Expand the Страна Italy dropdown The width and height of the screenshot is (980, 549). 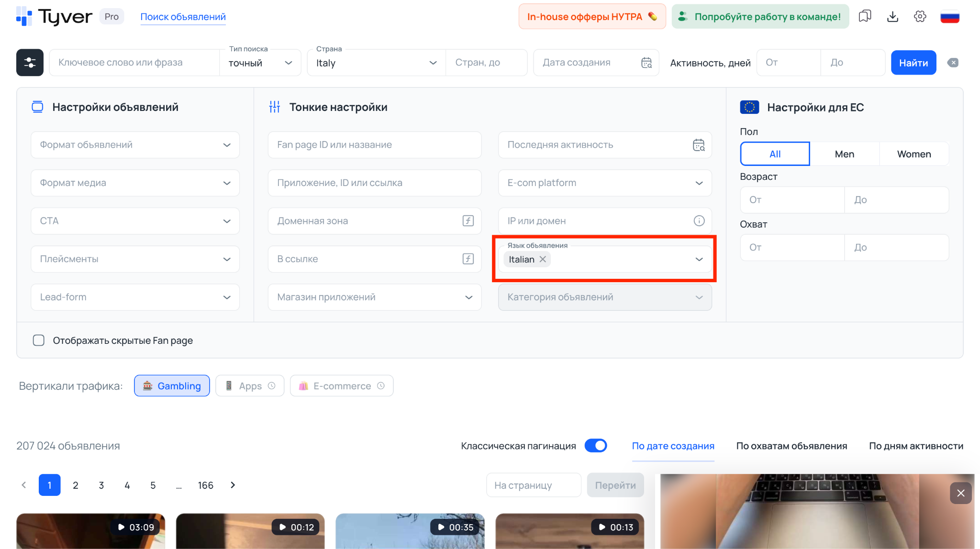click(376, 63)
